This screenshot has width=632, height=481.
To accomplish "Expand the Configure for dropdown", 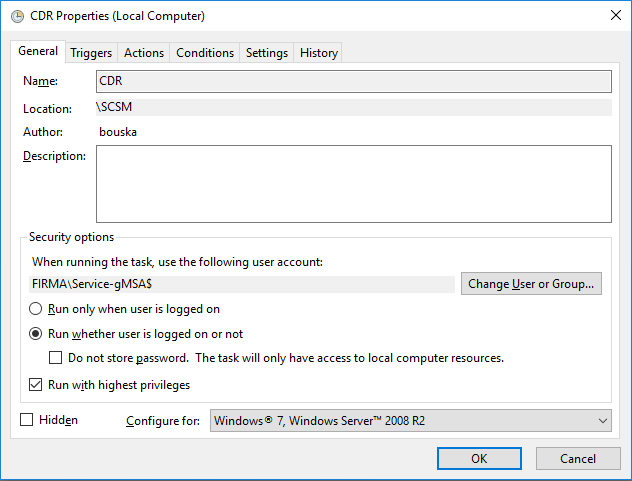I will coord(410,421).
